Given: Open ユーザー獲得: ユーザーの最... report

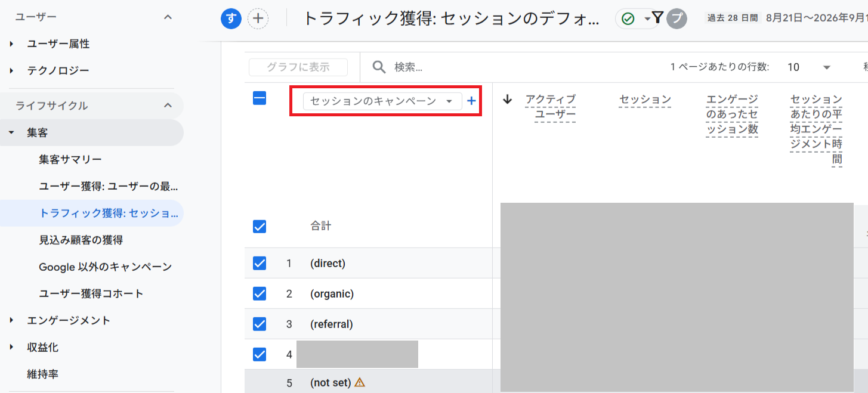Looking at the screenshot, I should pos(109,186).
